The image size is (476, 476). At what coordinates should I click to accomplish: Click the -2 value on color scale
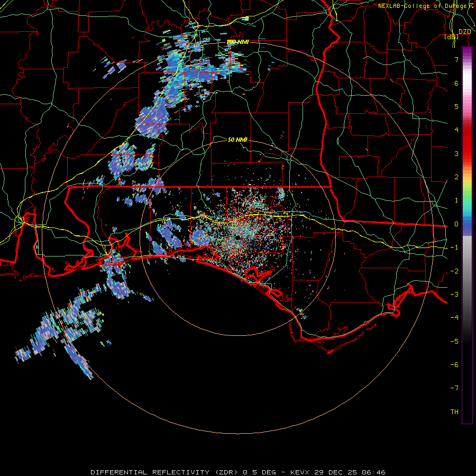click(x=454, y=271)
